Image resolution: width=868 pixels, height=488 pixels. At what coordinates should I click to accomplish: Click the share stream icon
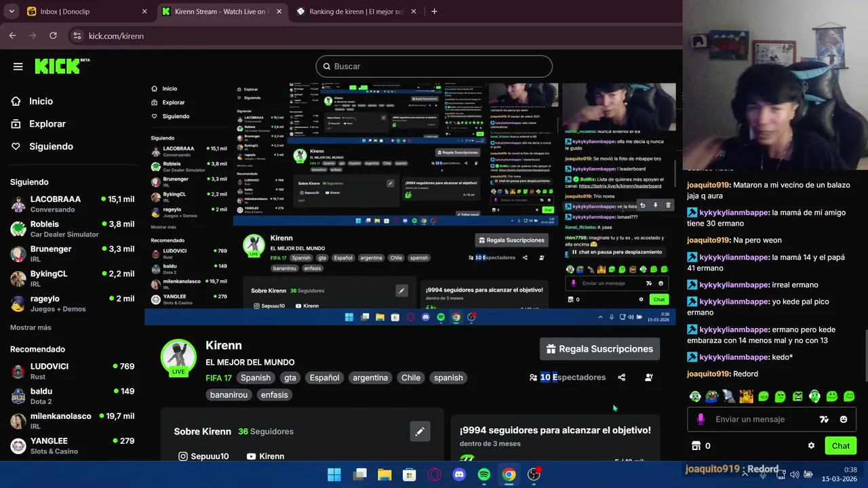point(622,378)
